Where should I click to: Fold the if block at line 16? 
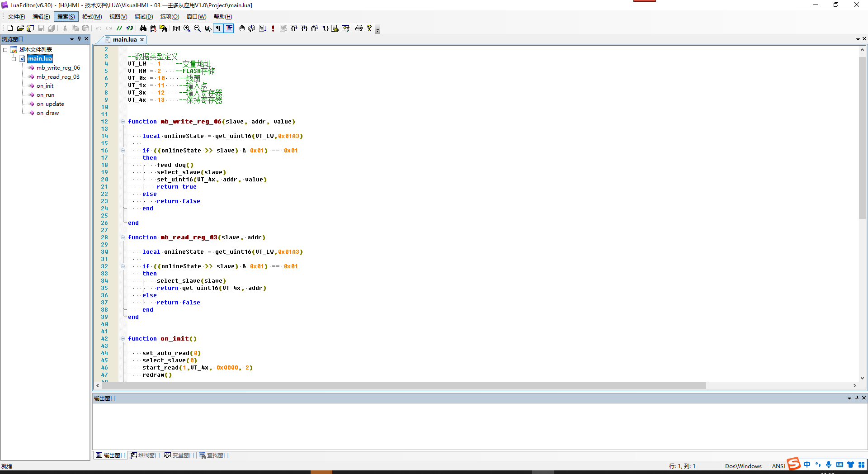(123, 151)
